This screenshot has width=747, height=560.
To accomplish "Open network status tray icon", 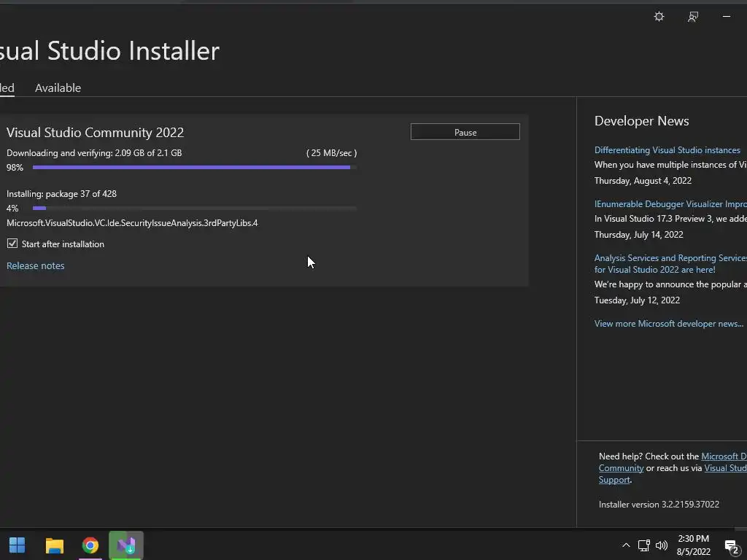I will pos(644,545).
